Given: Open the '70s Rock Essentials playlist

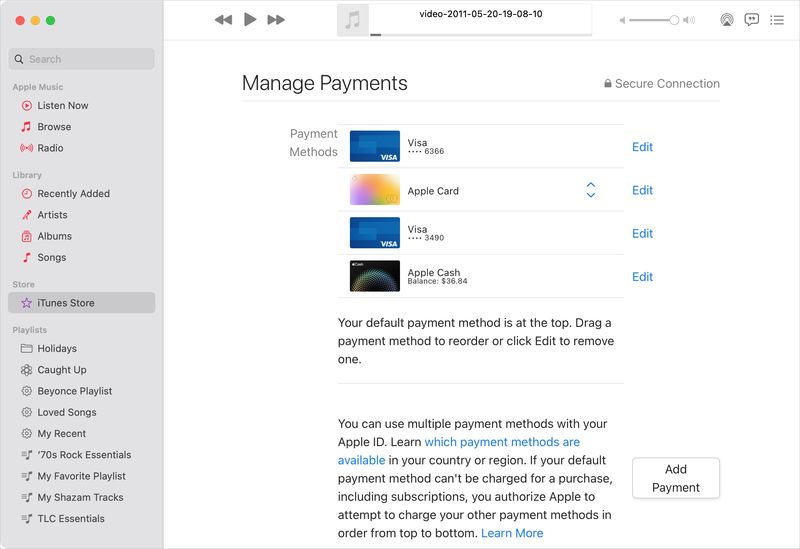Looking at the screenshot, I should (x=82, y=455).
